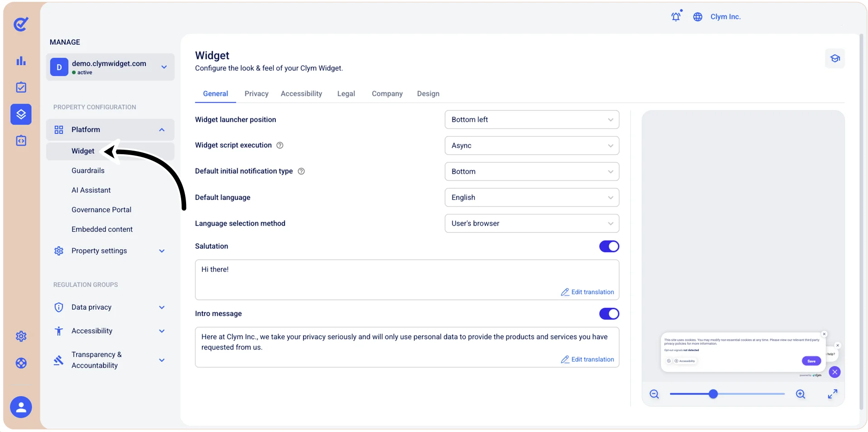The width and height of the screenshot is (868, 432).
Task: Open the code embed sidebar icon
Action: pos(21,141)
